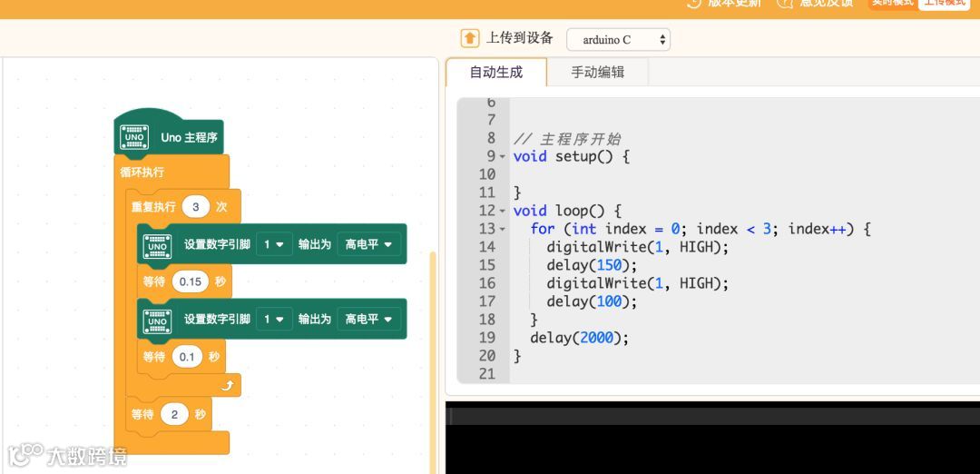Open pin number dropdown in block above 0.1 wait

coord(274,320)
